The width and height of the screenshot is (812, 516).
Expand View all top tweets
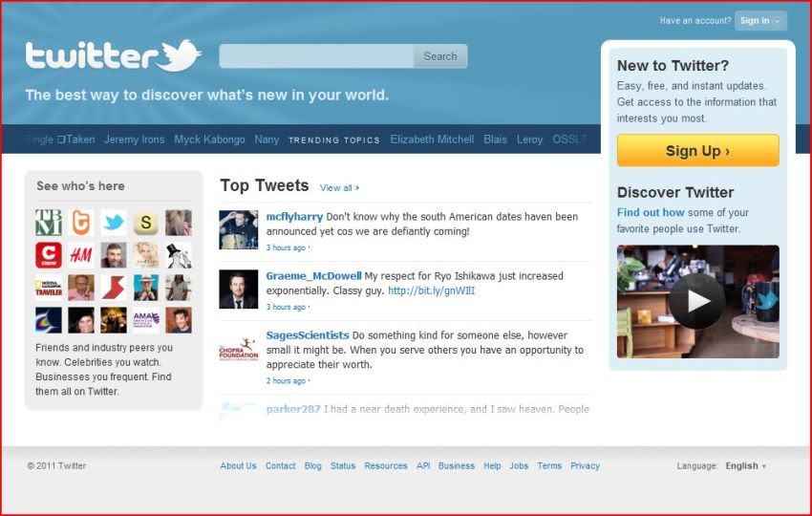(339, 187)
